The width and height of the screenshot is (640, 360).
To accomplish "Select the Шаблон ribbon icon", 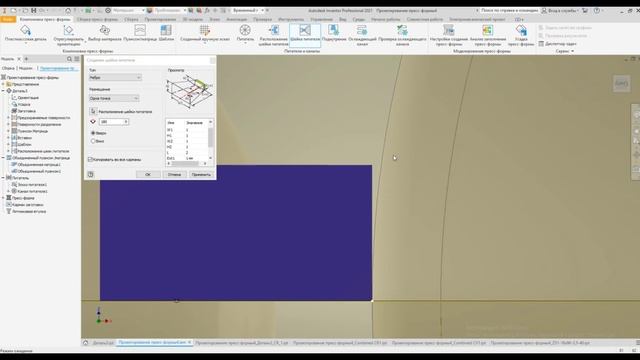I will pos(166,30).
